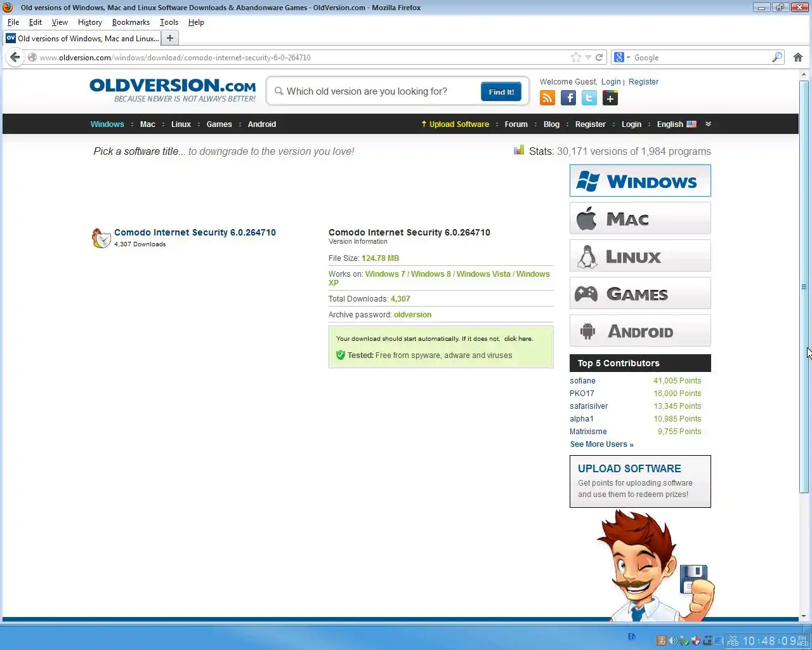Click the Windows 8 compatibility link

coord(431,274)
